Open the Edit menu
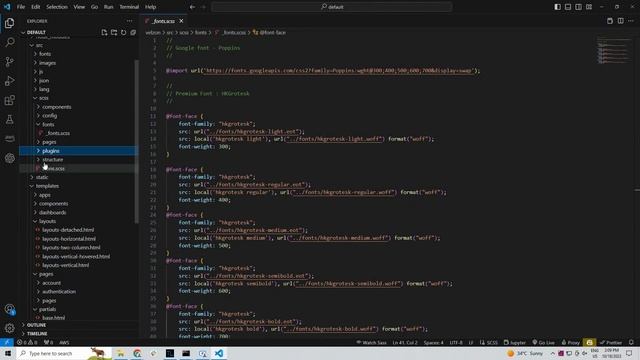This screenshot has width=640, height=360. pyautogui.click(x=36, y=7)
